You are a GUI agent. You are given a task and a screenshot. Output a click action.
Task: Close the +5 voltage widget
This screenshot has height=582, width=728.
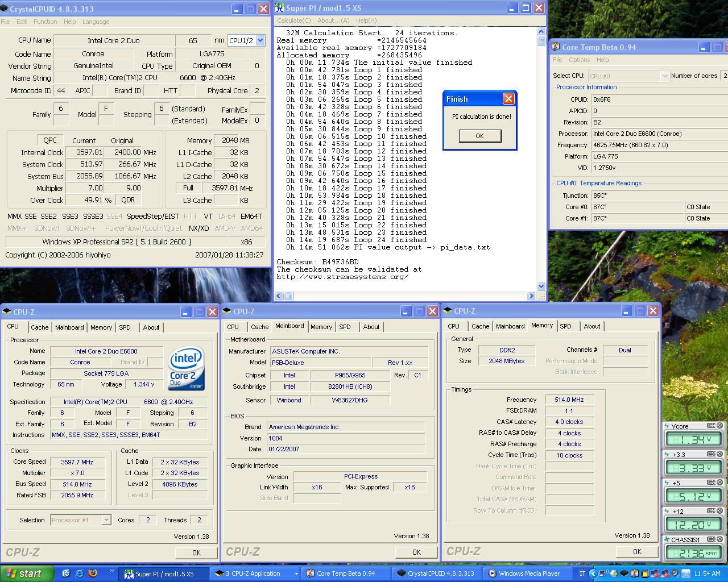(x=719, y=483)
